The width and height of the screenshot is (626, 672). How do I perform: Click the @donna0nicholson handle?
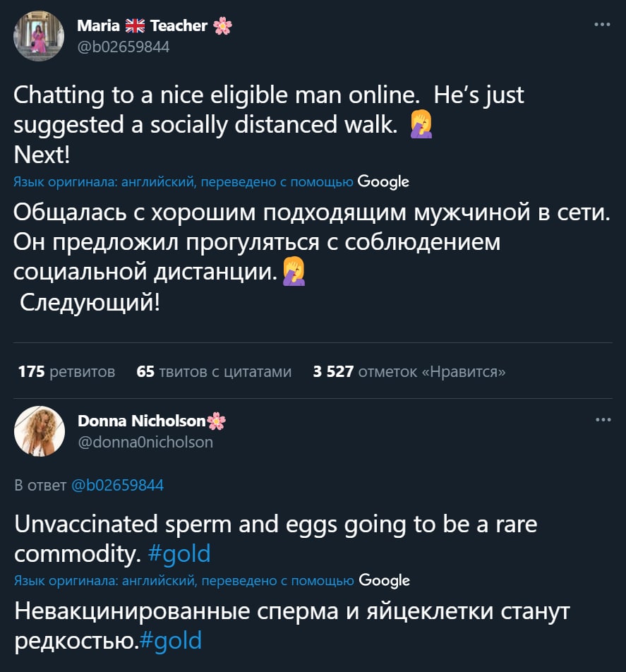145,442
